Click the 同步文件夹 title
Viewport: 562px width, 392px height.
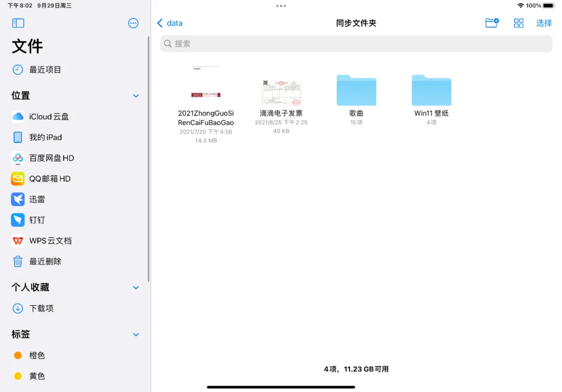click(356, 23)
